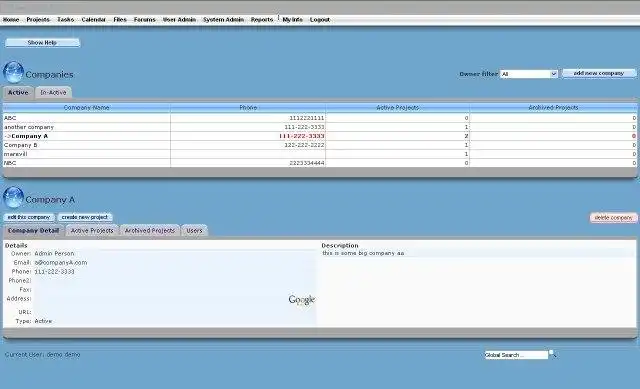Viewport: 640px width, 389px height.
Task: Sort by Active Projects column header
Action: pos(398,108)
